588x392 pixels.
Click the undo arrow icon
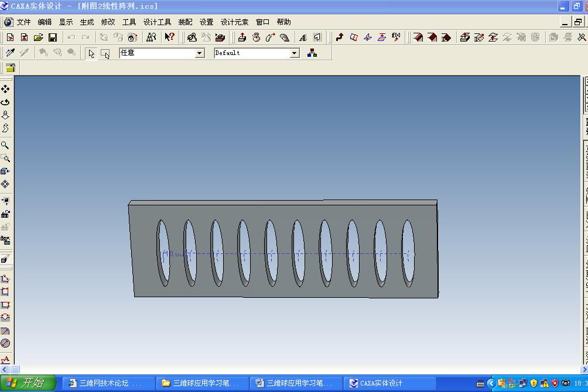point(71,37)
